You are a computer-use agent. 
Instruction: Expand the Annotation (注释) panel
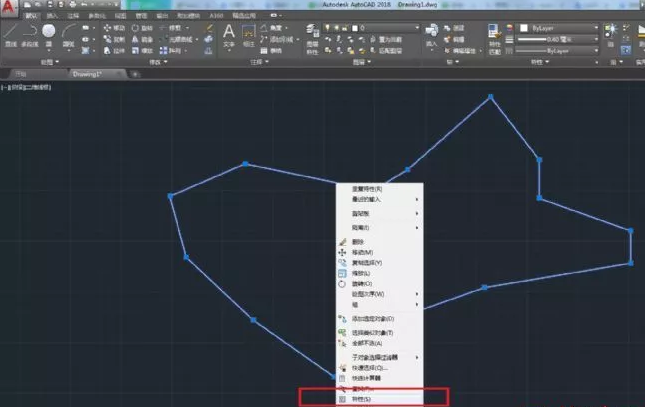point(260,62)
